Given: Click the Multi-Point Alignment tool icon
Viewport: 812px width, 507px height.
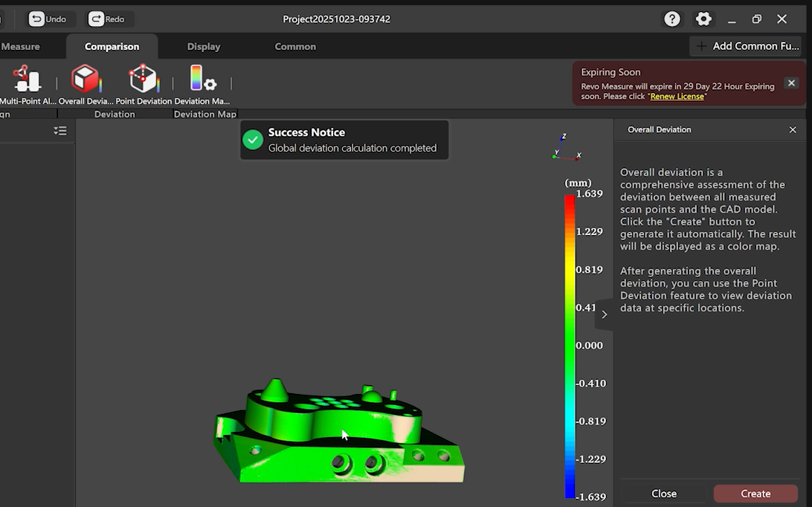Looking at the screenshot, I should [27, 80].
